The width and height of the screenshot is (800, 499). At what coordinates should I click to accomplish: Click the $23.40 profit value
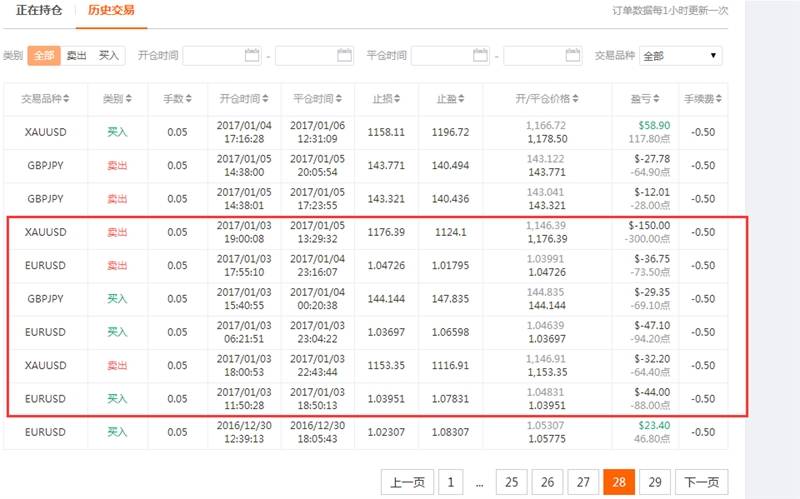click(x=654, y=426)
